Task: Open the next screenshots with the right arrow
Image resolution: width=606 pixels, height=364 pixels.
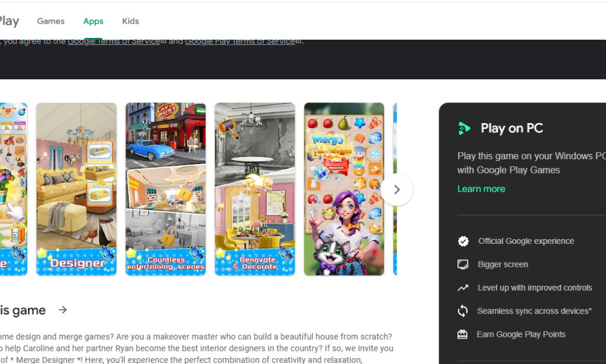Action: 397,189
